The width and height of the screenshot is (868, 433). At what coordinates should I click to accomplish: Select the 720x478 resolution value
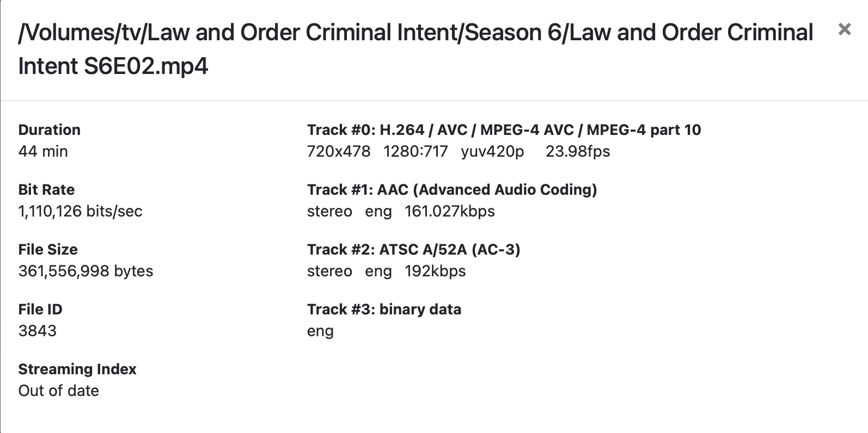339,151
